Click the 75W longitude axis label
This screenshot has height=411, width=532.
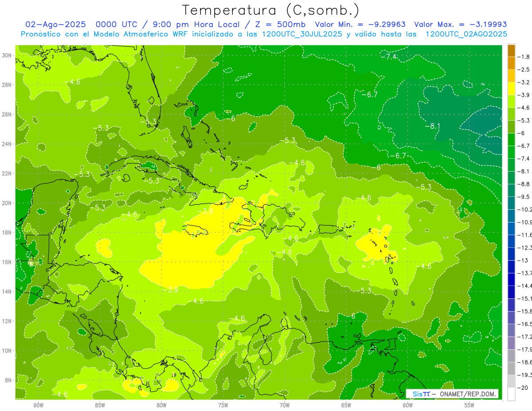coord(223,405)
